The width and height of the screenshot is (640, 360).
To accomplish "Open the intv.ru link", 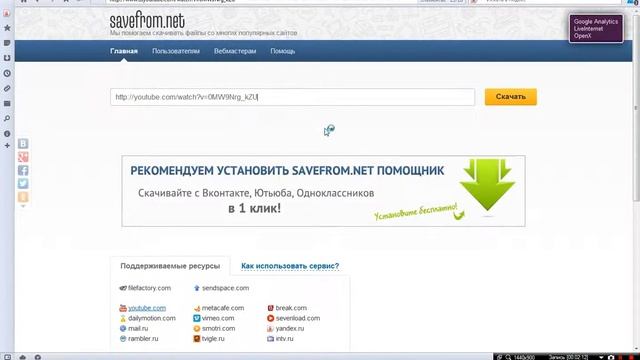I will 284,338.
